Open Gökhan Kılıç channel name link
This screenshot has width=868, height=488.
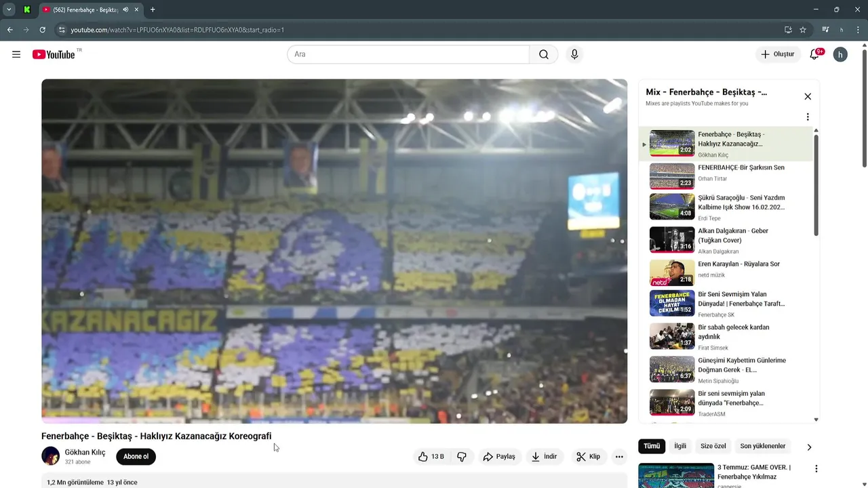point(85,452)
